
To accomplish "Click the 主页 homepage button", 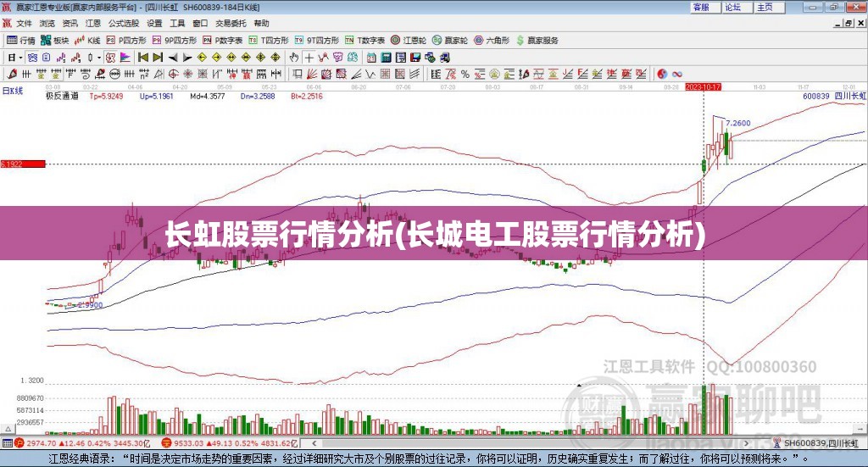I will point(769,7).
